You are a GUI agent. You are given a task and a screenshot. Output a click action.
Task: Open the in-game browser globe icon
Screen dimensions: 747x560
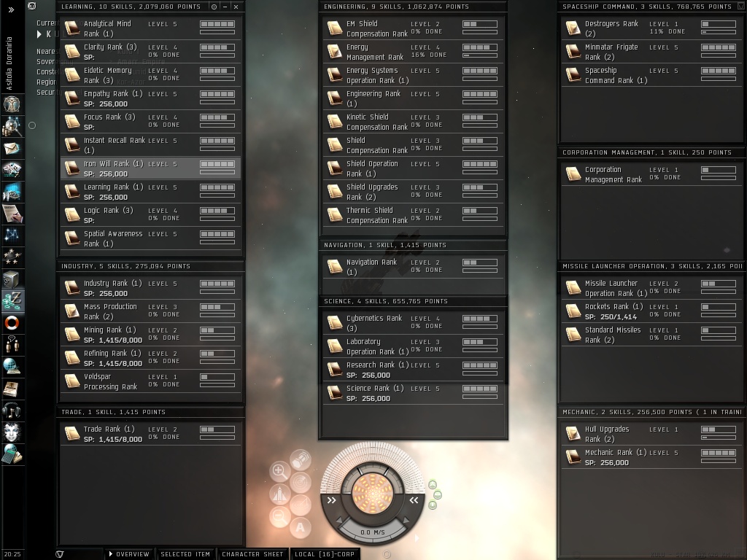tap(12, 366)
